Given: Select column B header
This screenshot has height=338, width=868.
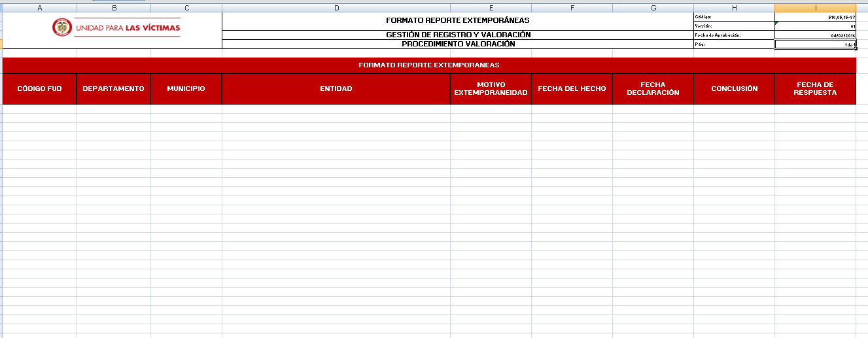Looking at the screenshot, I should 114,8.
